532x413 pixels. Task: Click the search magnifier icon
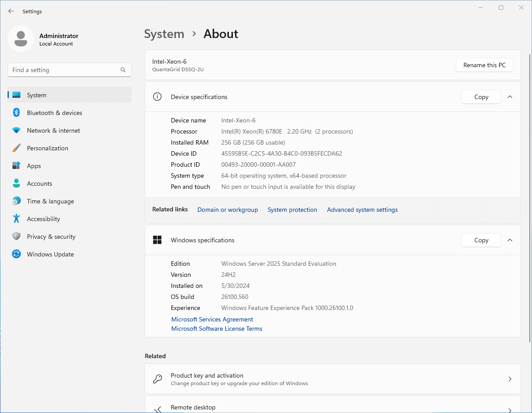[123, 70]
